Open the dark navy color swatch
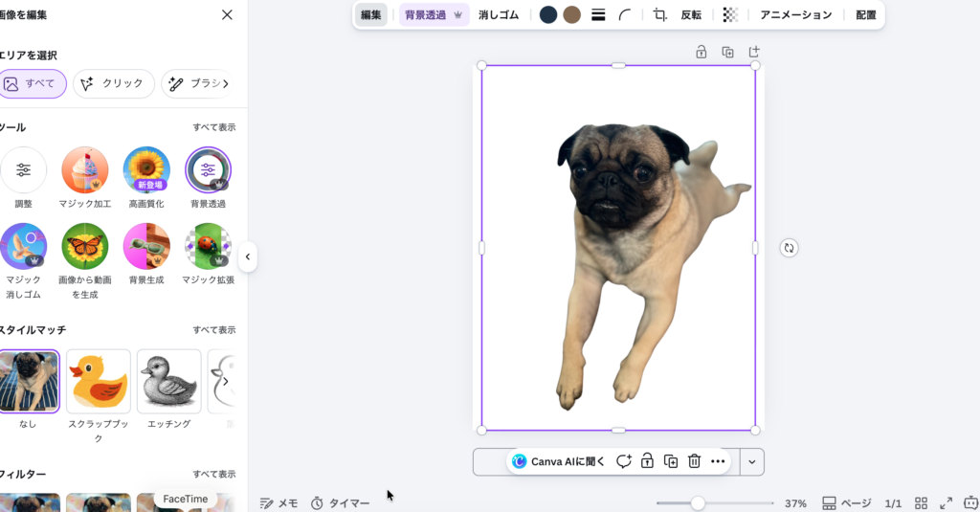980x512 pixels. point(548,15)
